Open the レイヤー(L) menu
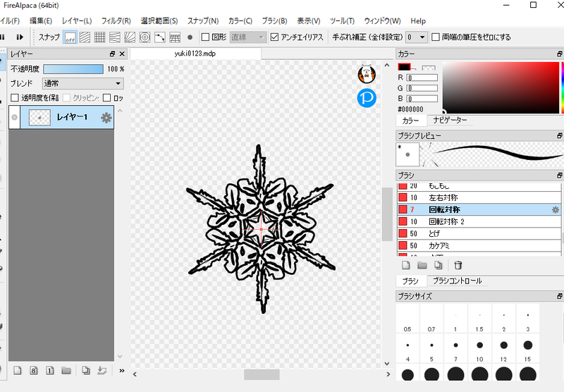 pyautogui.click(x=77, y=21)
